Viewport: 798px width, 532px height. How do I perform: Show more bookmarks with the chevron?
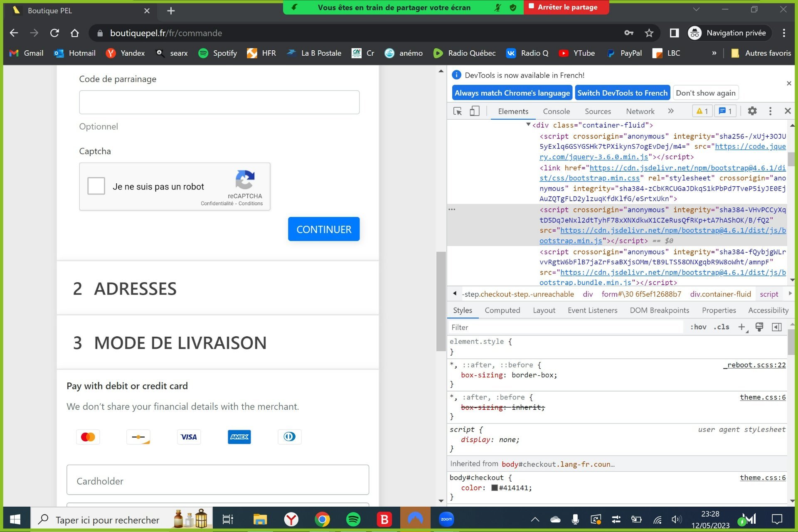pyautogui.click(x=714, y=53)
